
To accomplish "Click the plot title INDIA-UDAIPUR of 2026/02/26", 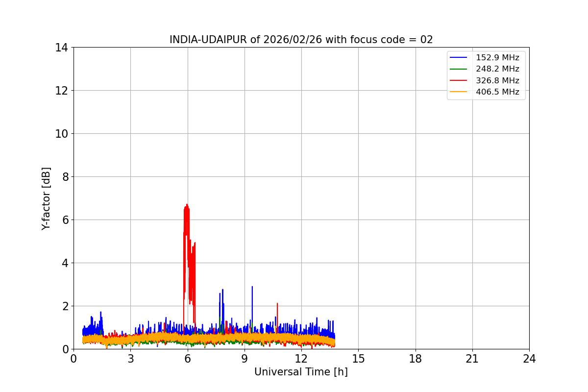I will pos(301,40).
